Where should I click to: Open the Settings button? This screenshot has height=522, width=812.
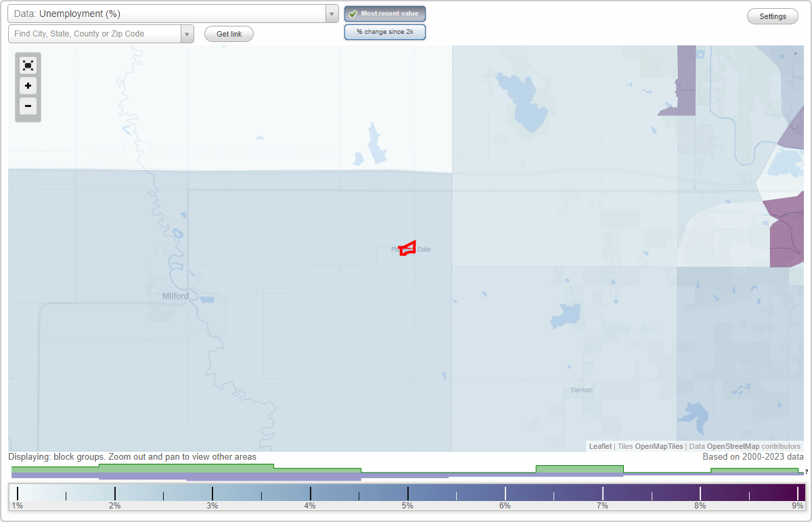(772, 16)
